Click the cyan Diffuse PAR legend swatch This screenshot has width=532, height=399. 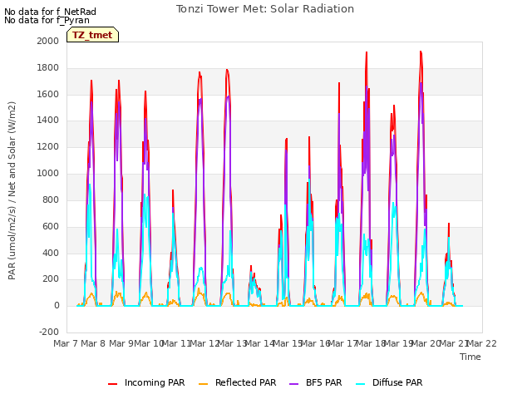(x=360, y=384)
